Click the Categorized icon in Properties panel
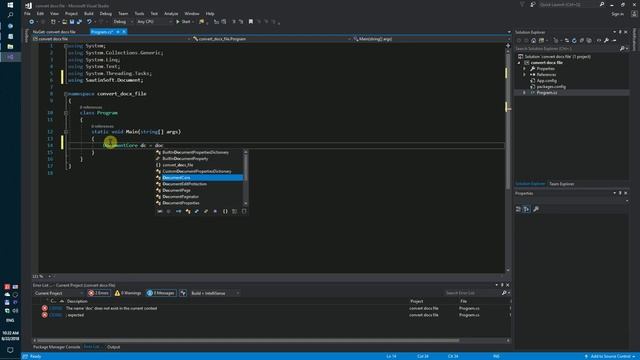The image size is (640, 360). 518,209
